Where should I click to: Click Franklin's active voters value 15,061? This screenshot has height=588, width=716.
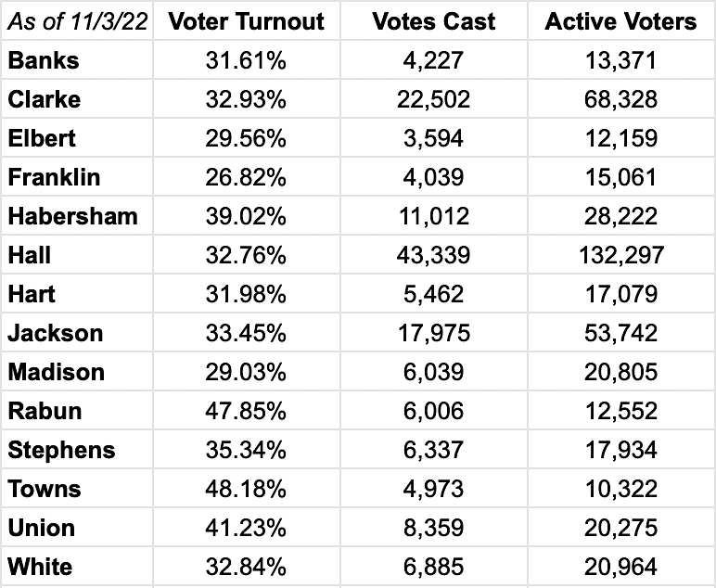pos(620,178)
